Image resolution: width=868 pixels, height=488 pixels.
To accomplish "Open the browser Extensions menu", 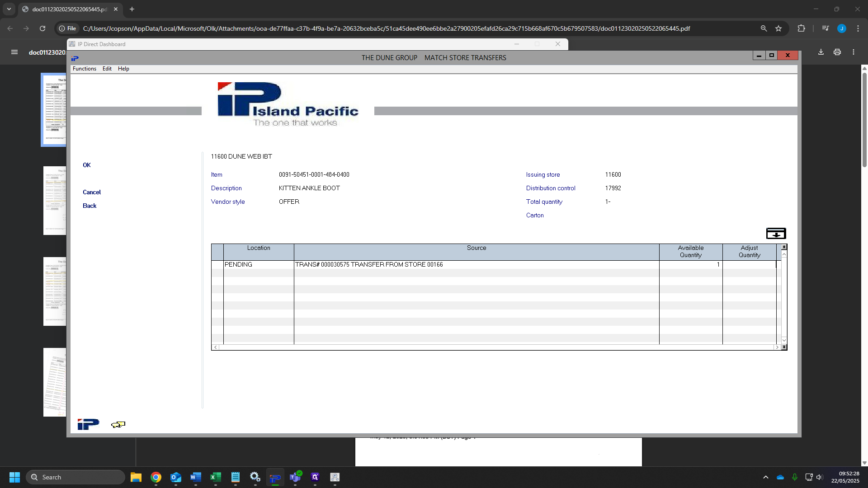I will tap(801, 28).
